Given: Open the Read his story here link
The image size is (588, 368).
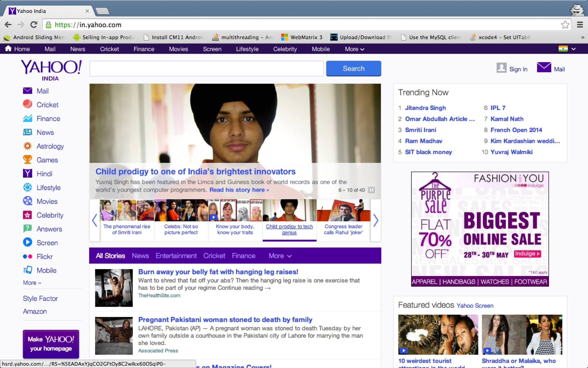Looking at the screenshot, I should tap(239, 190).
